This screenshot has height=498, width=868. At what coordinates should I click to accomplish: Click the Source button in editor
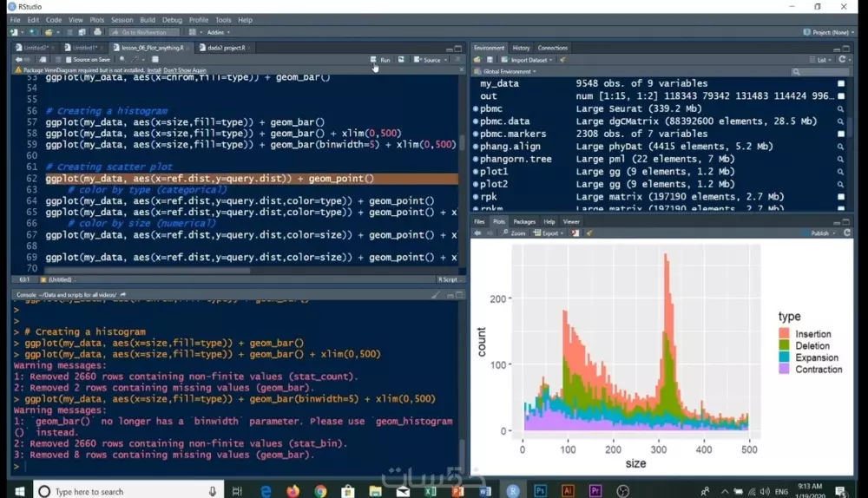427,59
